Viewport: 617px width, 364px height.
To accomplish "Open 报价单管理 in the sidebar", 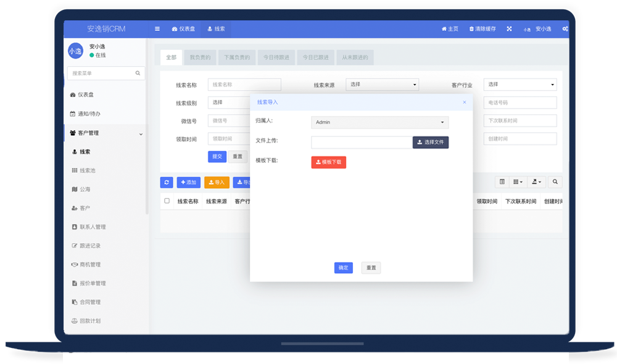I will [x=89, y=283].
